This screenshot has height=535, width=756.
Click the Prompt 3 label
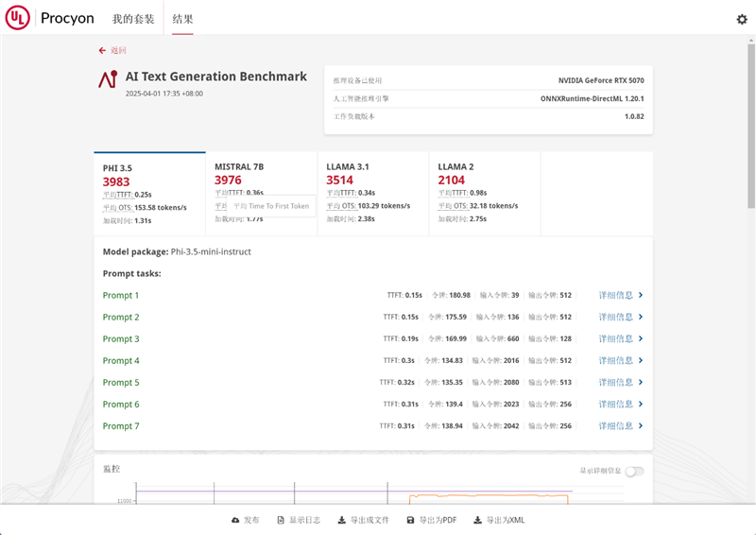coord(121,338)
